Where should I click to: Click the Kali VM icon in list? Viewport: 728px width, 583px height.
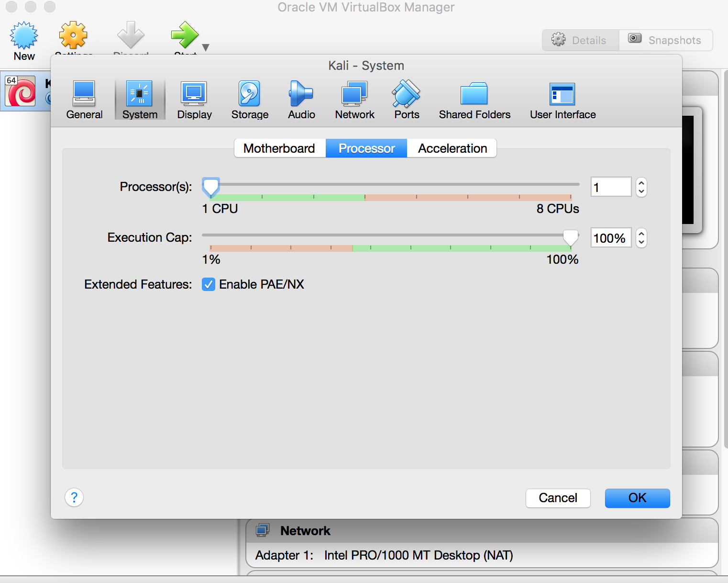tap(21, 91)
